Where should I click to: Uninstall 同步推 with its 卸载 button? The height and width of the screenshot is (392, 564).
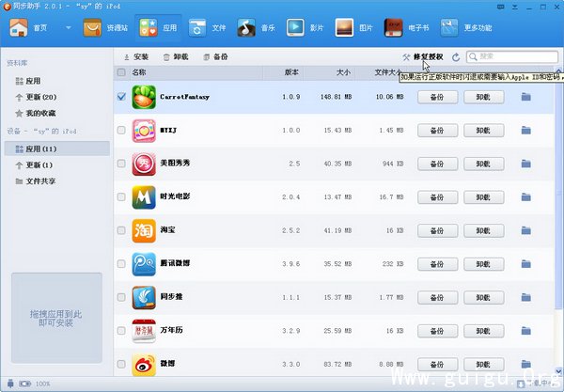coord(483,298)
